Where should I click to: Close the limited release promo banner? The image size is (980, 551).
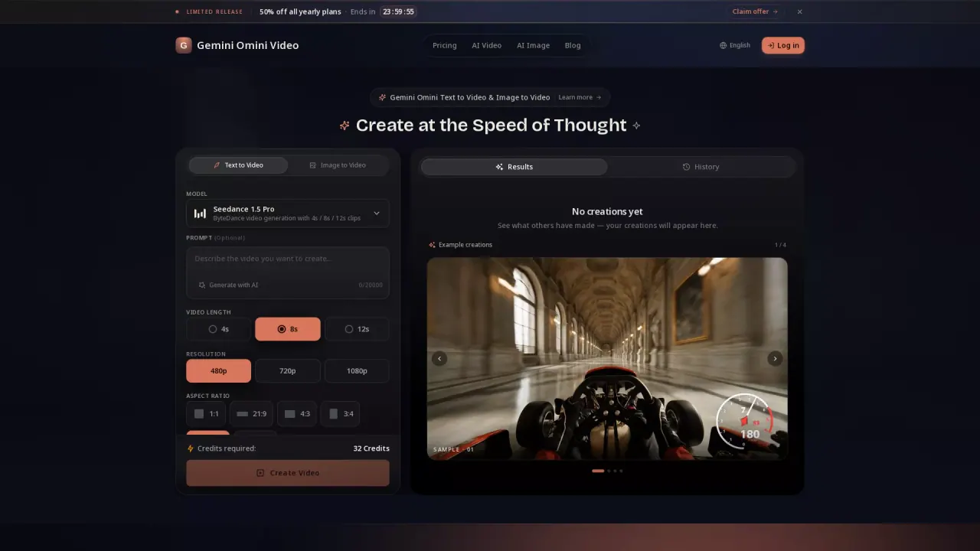(x=799, y=11)
